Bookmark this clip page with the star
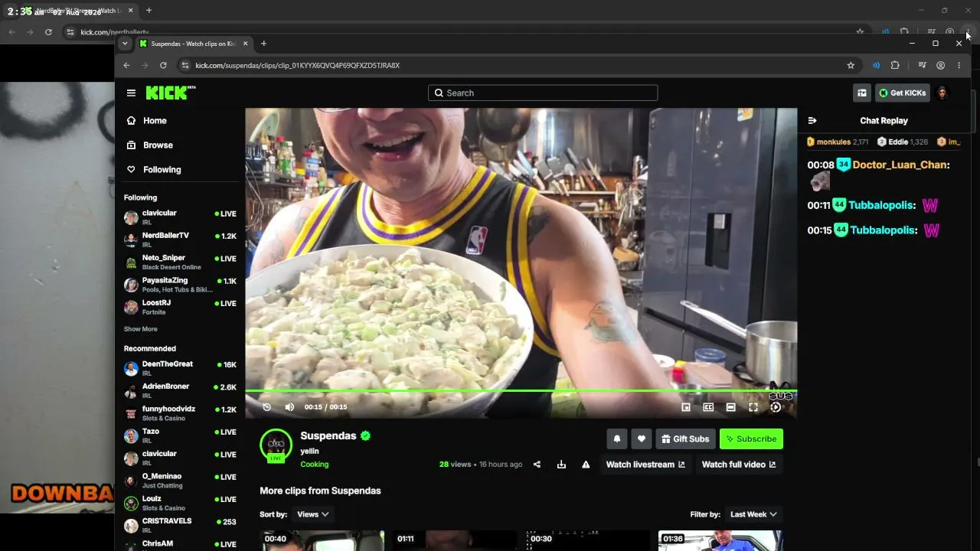 coord(851,65)
